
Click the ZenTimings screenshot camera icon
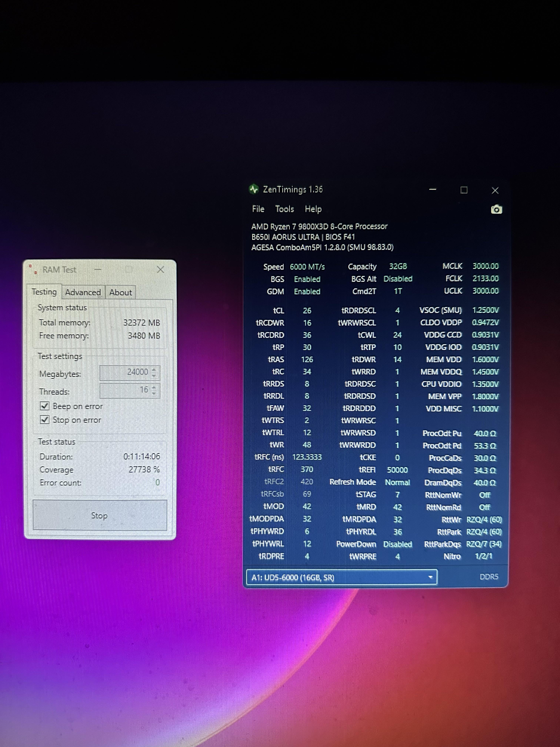coord(496,210)
